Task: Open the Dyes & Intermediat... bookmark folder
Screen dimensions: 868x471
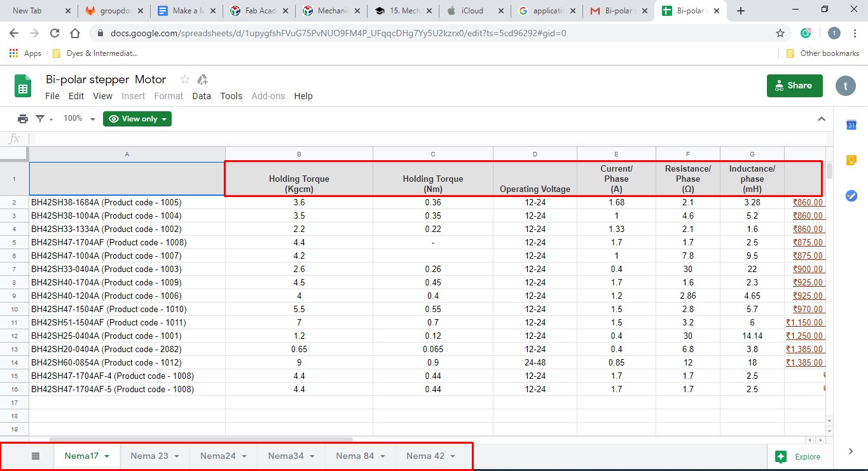Action: tap(95, 53)
